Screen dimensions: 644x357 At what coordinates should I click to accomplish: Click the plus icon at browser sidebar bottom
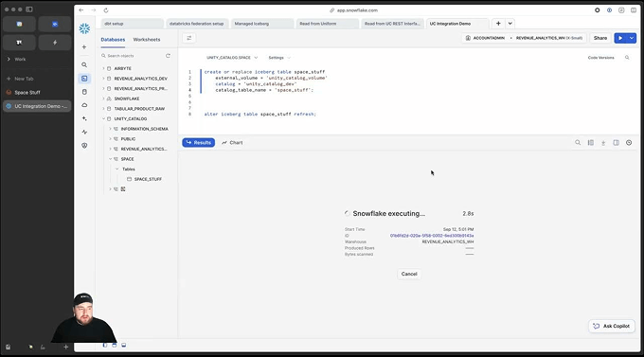[65, 347]
